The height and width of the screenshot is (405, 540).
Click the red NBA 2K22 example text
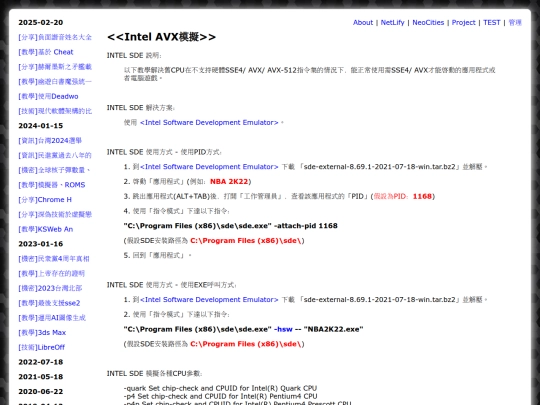(229, 181)
